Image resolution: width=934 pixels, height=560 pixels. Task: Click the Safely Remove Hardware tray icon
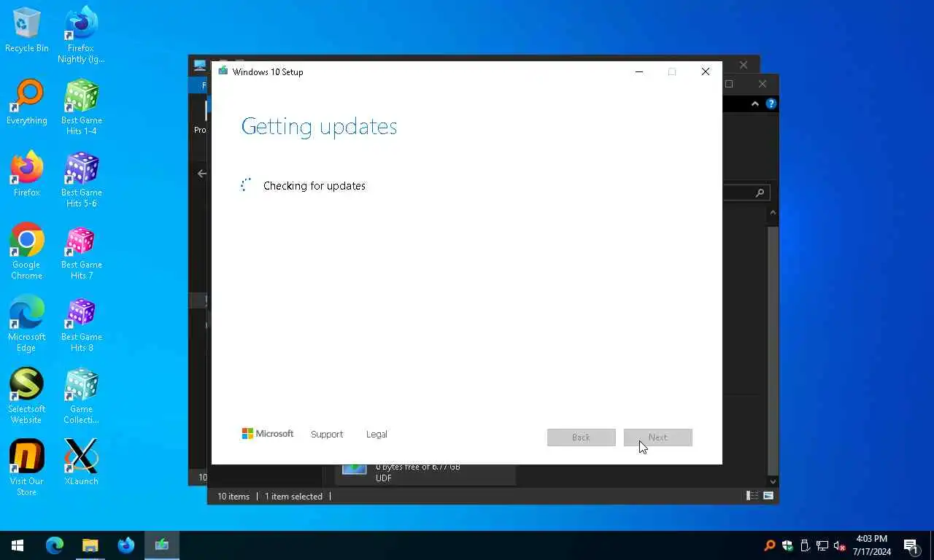pos(805,545)
